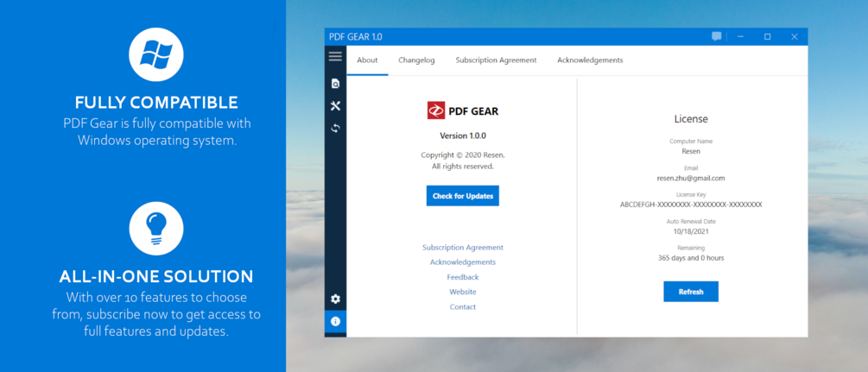The width and height of the screenshot is (868, 372).
Task: Switch to the About tab
Action: pyautogui.click(x=367, y=60)
